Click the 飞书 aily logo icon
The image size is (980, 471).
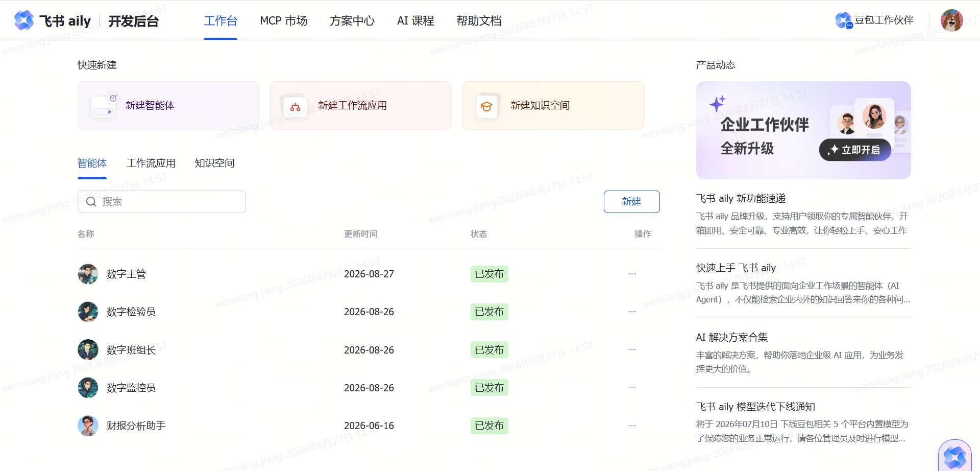23,20
